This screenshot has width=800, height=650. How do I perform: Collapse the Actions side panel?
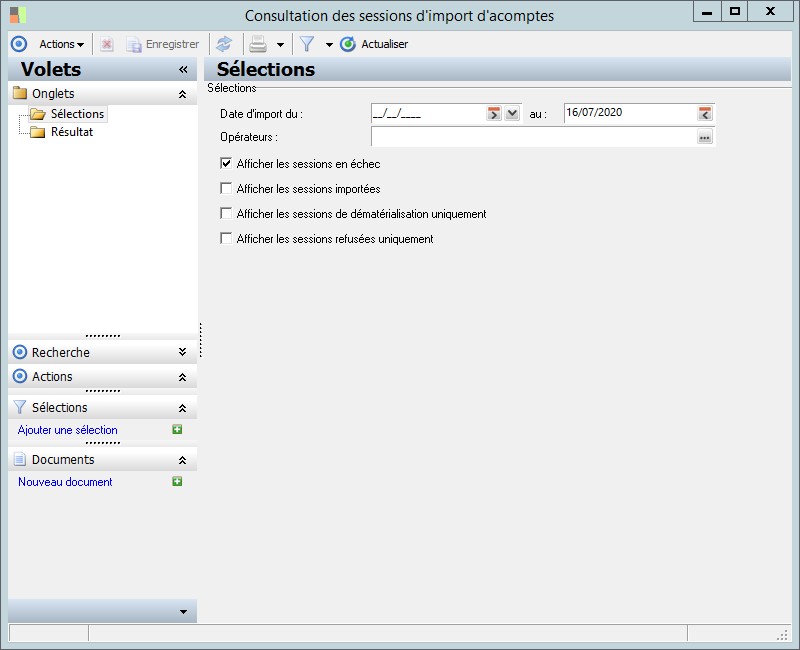pyautogui.click(x=182, y=377)
